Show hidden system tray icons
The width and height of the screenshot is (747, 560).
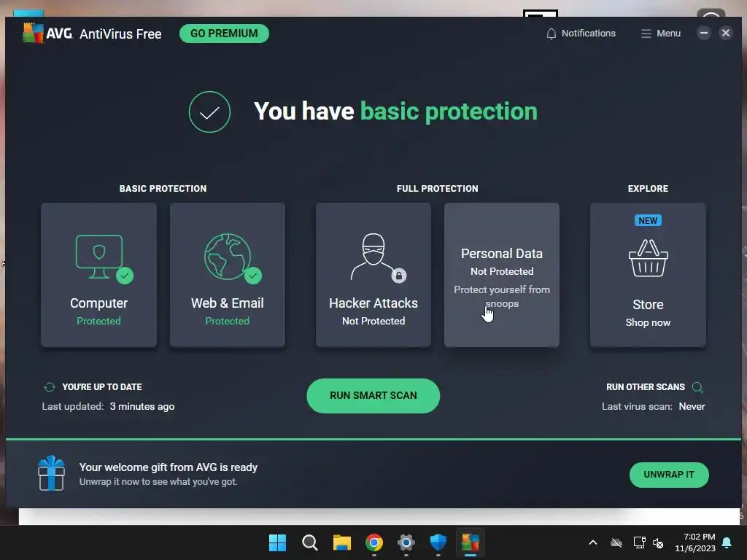(x=592, y=542)
